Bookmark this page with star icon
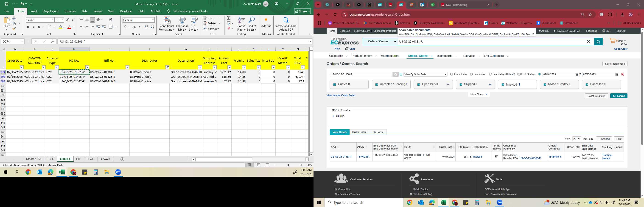644x207 pixels. tap(591, 14)
